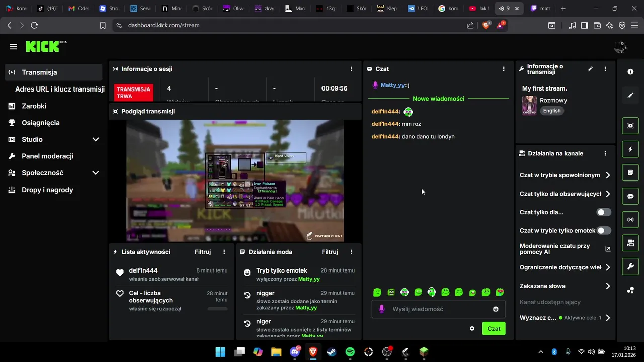Image resolution: width=644 pixels, height=362 pixels.
Task: Toggle the lightning bolt widget icon in right sidebar
Action: (630, 149)
